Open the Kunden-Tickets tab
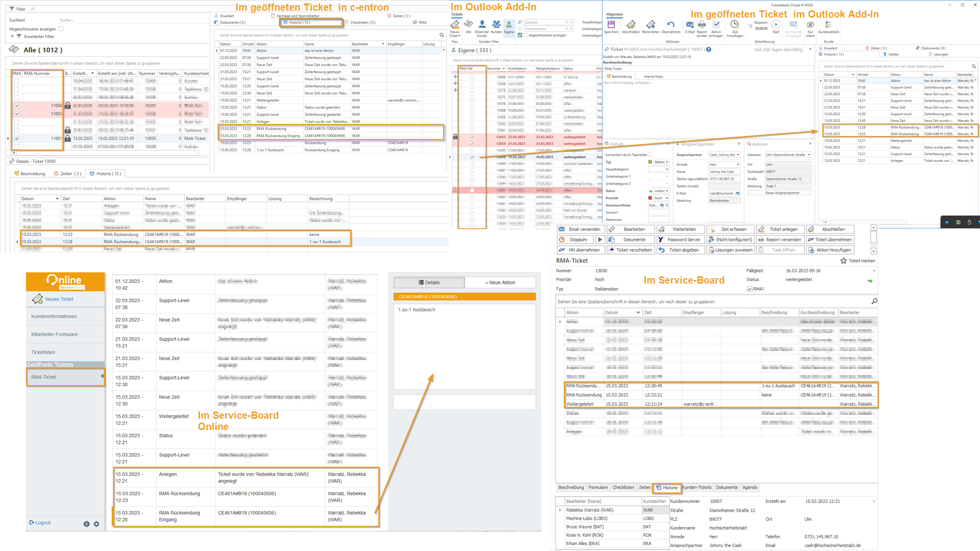The height and width of the screenshot is (551, 980). tap(697, 487)
